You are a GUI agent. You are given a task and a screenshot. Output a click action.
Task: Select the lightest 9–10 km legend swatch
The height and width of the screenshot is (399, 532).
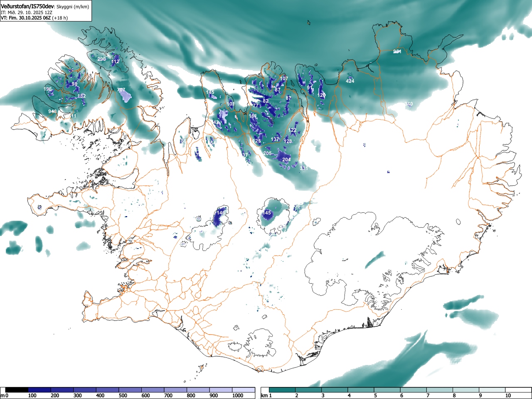(x=492, y=390)
